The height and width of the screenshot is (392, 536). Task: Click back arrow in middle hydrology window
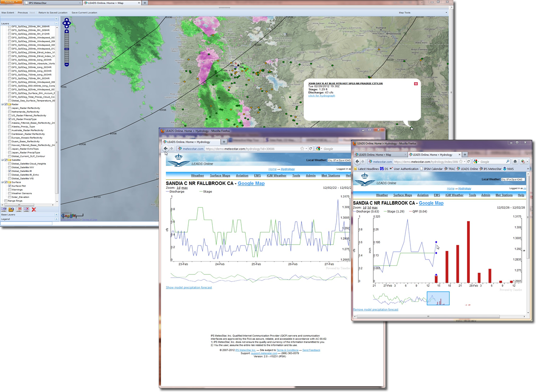(x=166, y=148)
